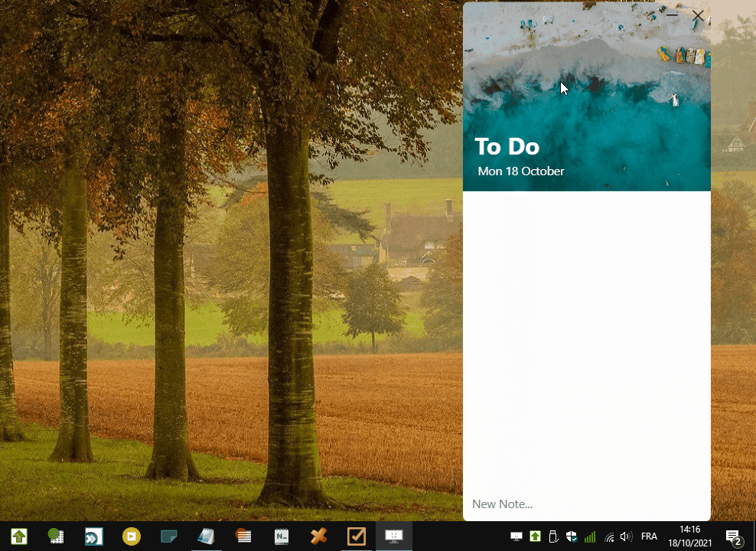
Task: Open the yellow circular play-button taskbar app
Action: [x=131, y=536]
